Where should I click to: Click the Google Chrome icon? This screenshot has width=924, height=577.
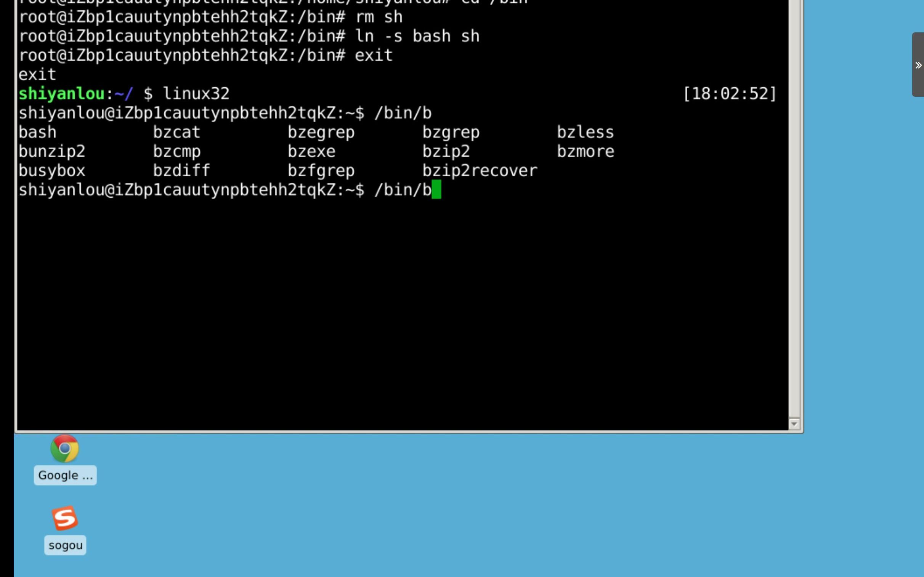[64, 449]
